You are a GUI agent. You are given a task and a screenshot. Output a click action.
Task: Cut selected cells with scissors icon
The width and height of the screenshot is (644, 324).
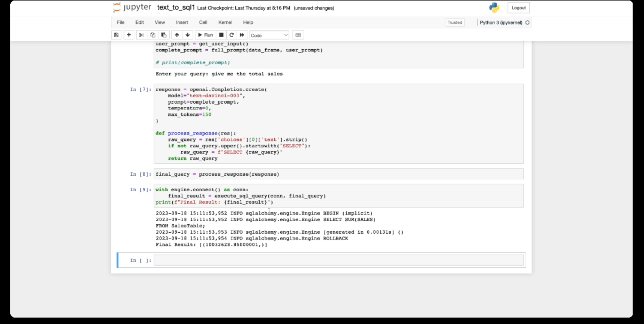pos(141,35)
